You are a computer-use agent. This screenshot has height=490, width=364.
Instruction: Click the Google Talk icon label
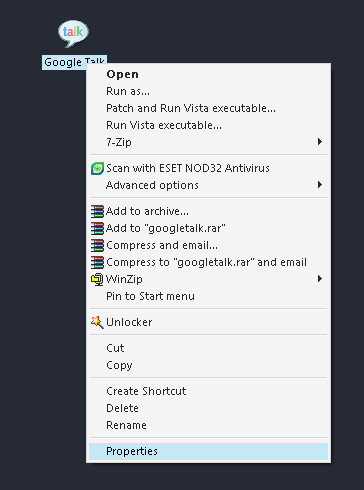(74, 62)
